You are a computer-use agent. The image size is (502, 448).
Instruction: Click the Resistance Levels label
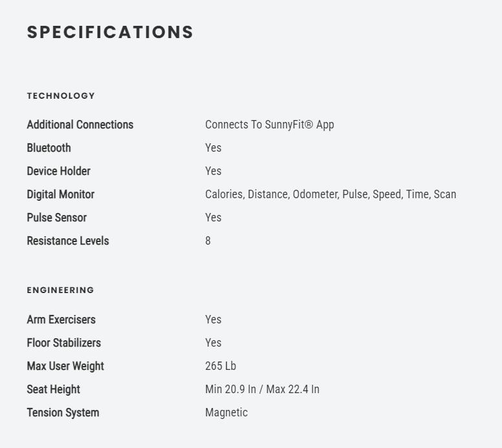(68, 241)
